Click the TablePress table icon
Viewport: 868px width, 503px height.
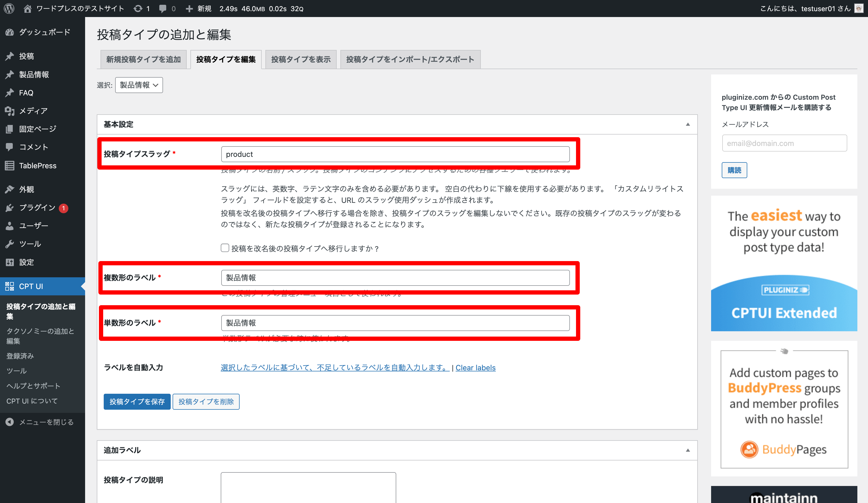tap(10, 166)
